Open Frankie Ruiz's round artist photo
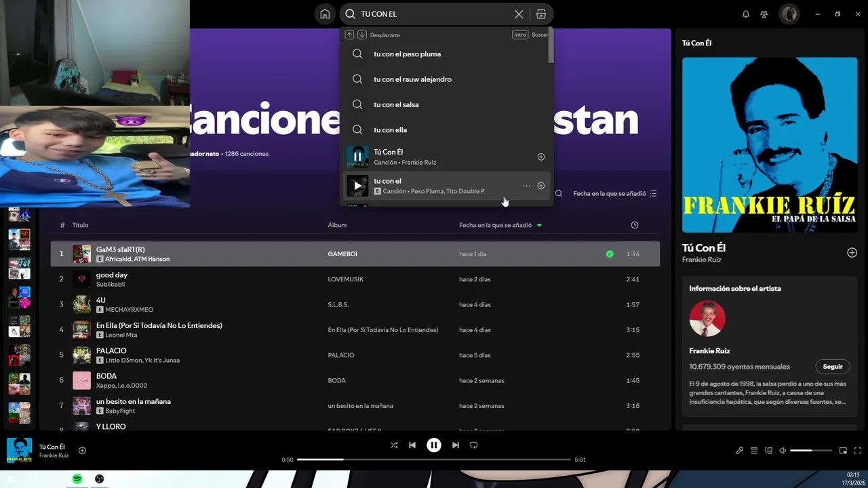 click(707, 319)
